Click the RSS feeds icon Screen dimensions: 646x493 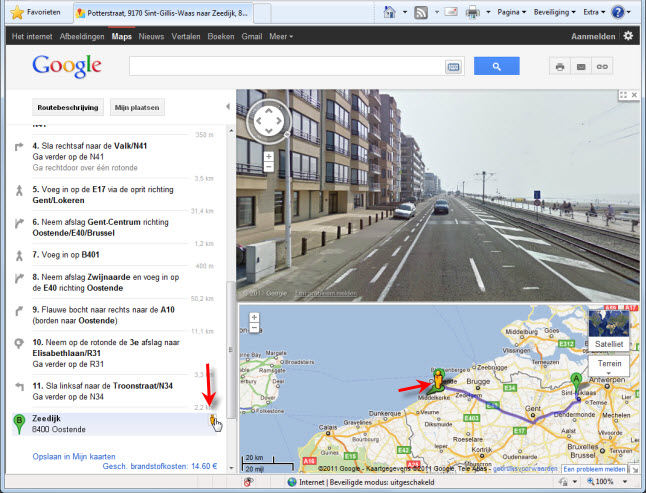click(x=421, y=12)
